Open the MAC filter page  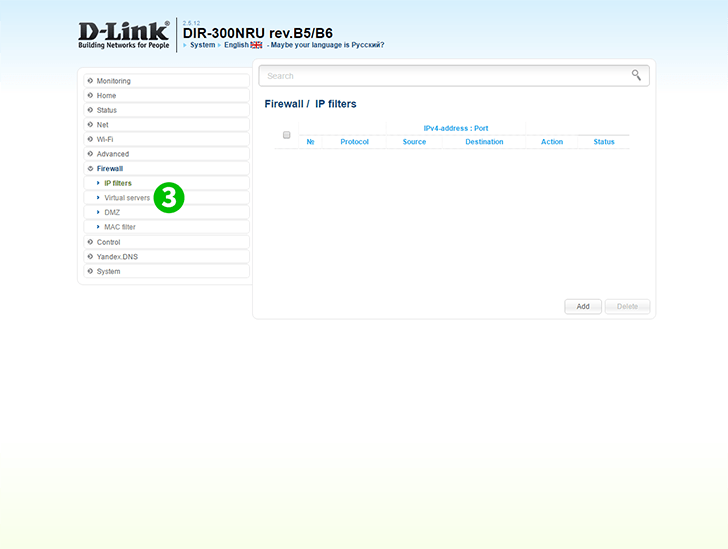120,227
